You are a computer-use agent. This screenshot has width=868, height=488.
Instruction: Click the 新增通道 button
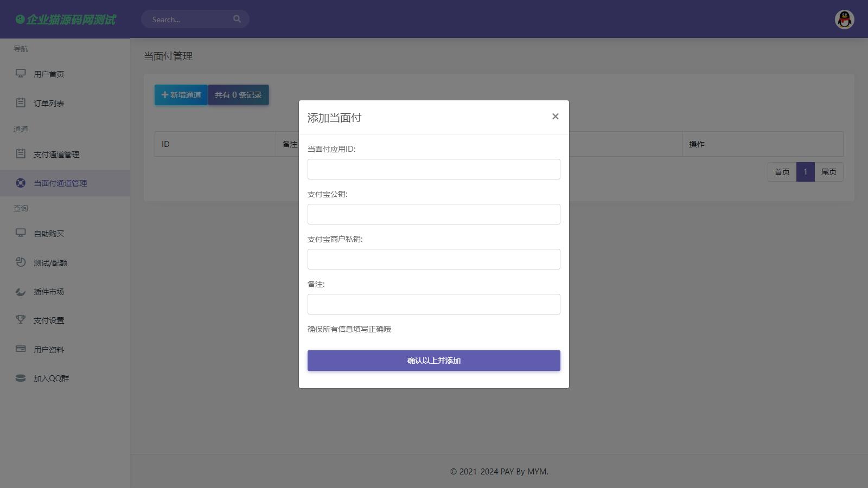tap(181, 95)
